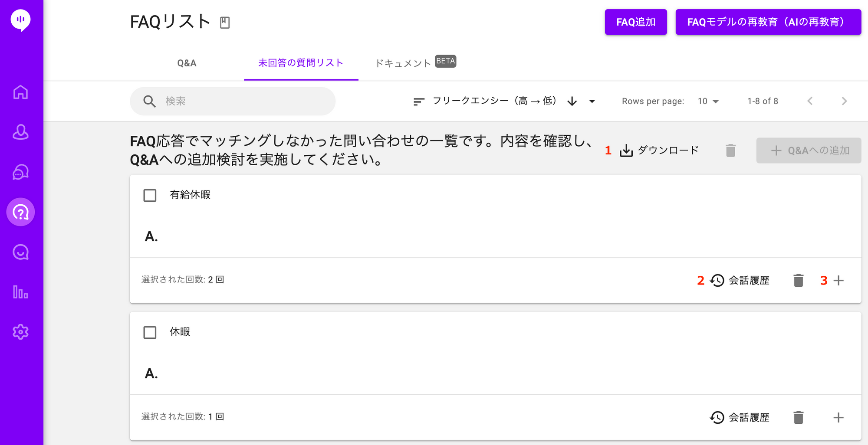Click the FAQ追加 button

(636, 22)
